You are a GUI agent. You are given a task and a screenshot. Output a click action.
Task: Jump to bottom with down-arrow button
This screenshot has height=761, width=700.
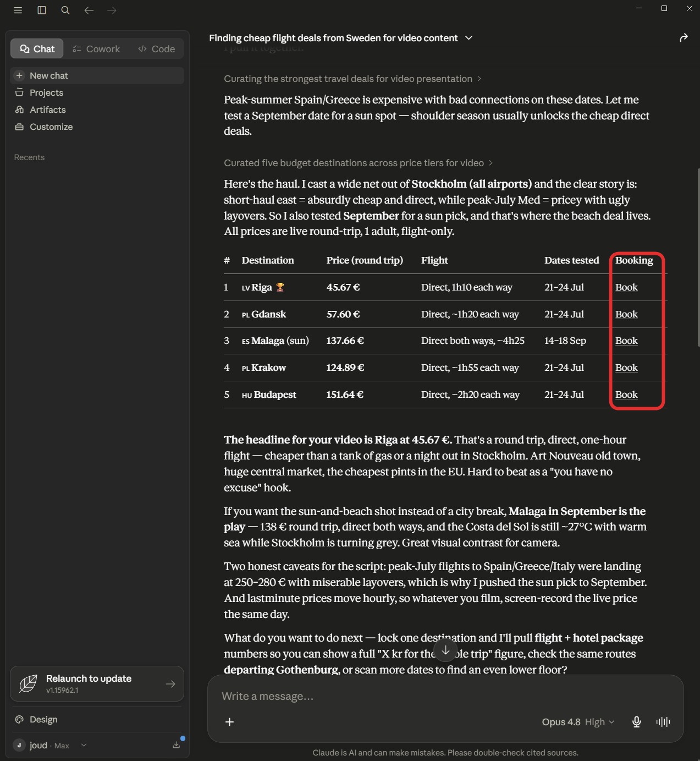(x=446, y=650)
